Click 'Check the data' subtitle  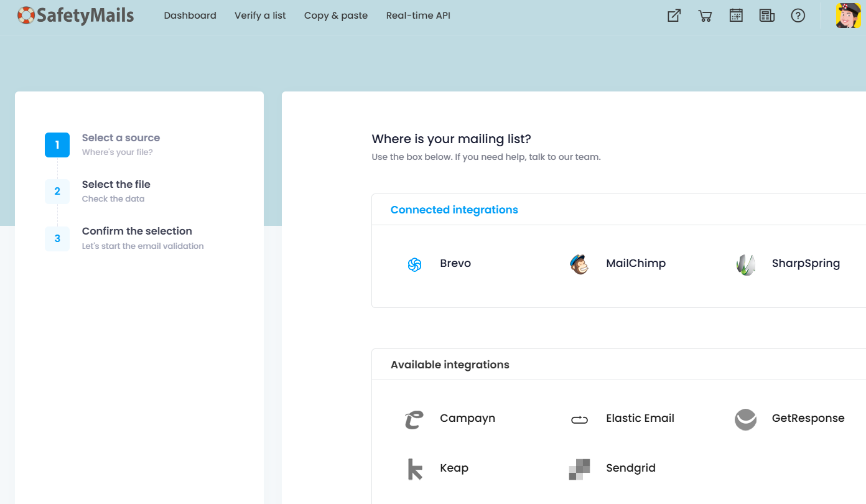coord(113,199)
